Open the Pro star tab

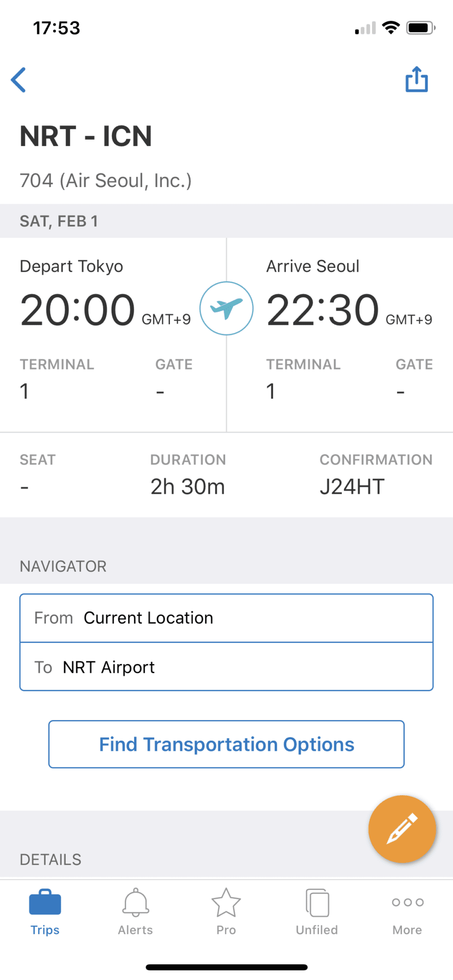tap(226, 913)
